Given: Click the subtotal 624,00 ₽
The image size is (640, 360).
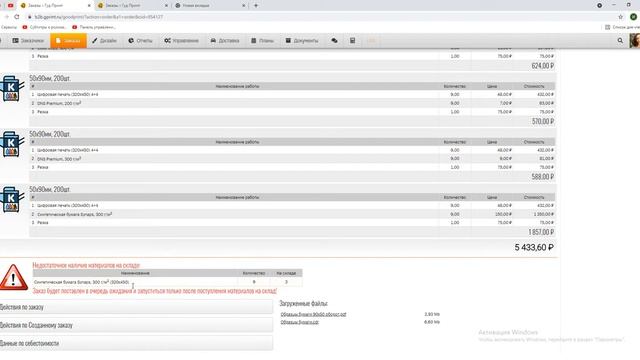Looking at the screenshot, I should [542, 66].
